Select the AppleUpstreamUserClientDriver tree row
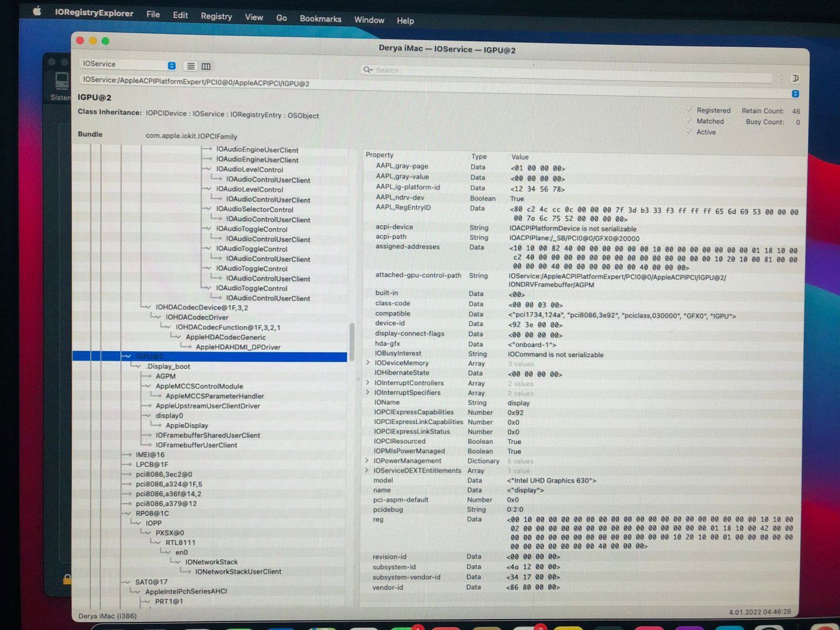The image size is (840, 630). 208,406
